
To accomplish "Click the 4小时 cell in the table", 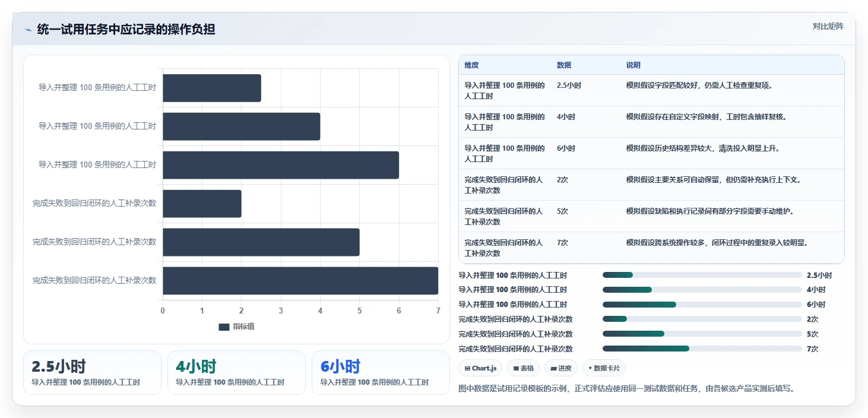I will [566, 117].
